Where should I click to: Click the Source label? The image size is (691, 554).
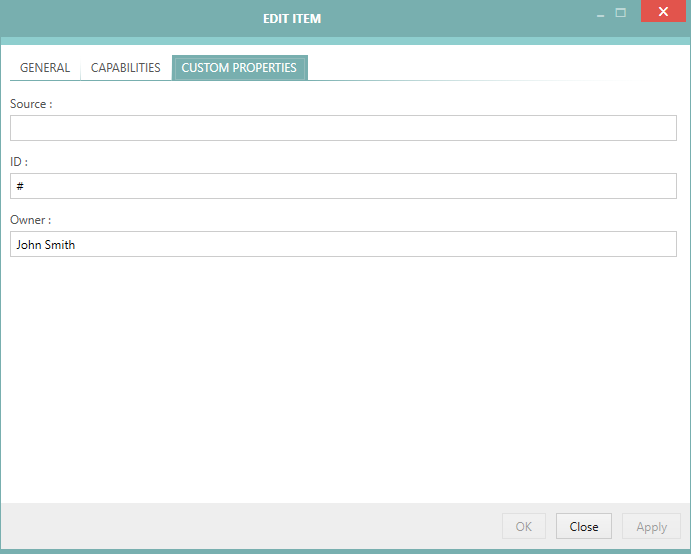pos(31,104)
